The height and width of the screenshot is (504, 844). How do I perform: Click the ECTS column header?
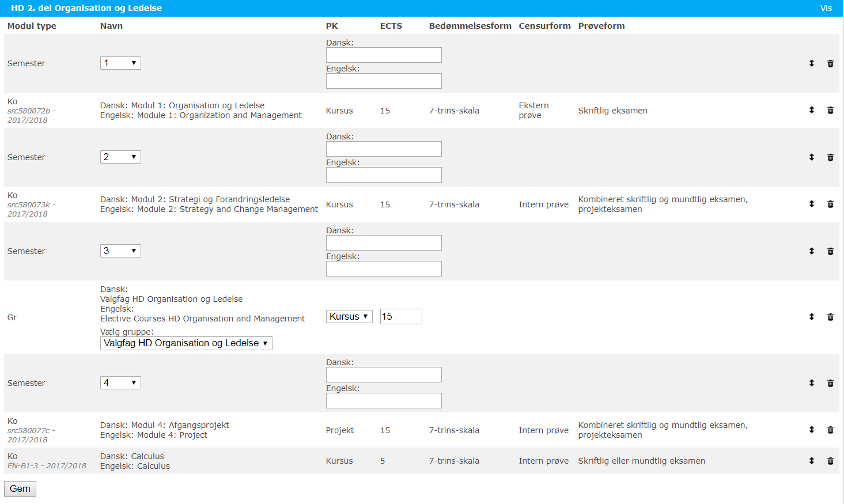391,26
